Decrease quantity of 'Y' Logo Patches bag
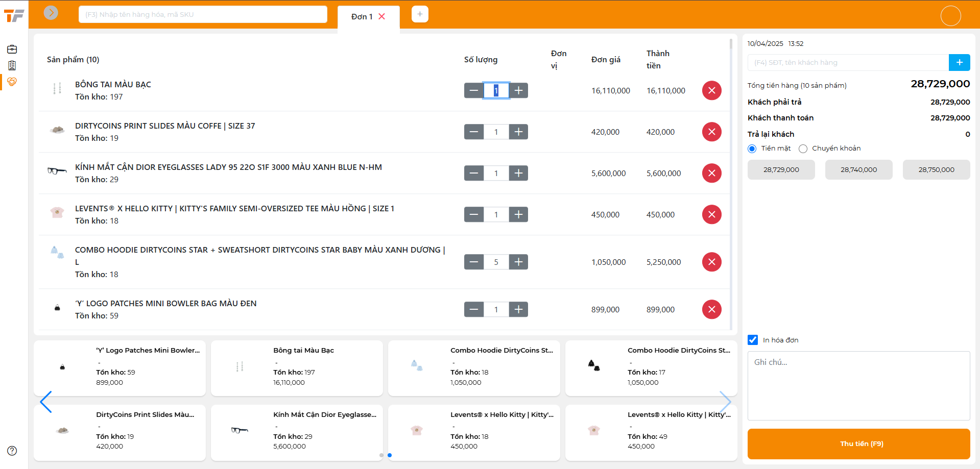Viewport: 980px width, 469px height. point(473,309)
